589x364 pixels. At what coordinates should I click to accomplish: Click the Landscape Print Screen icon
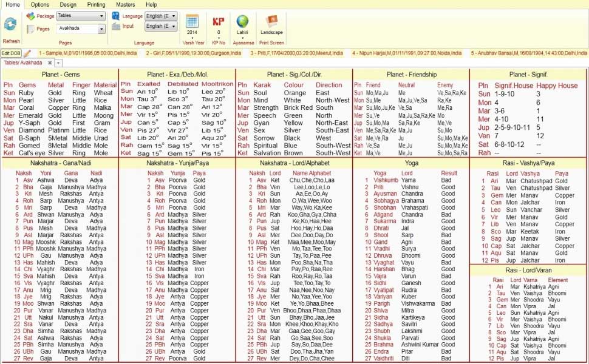click(271, 21)
